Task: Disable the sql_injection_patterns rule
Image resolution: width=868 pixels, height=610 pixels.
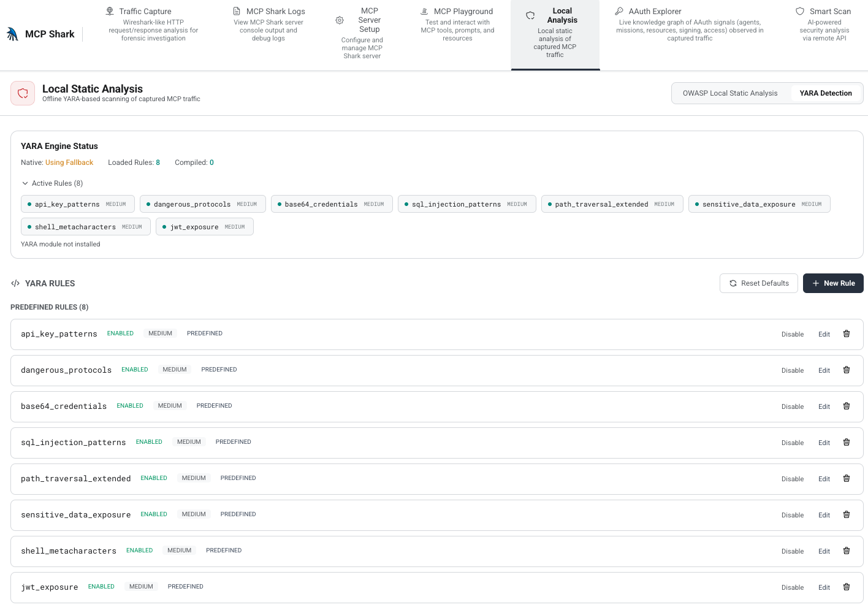Action: coord(793,443)
